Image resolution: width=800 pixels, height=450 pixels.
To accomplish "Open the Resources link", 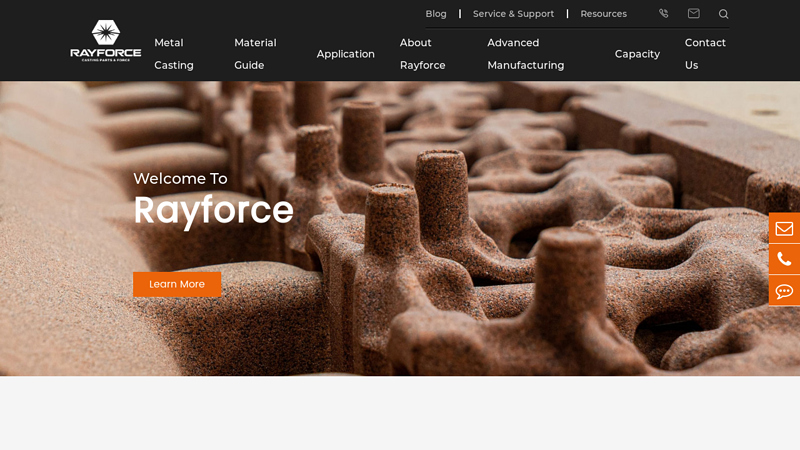I will click(x=604, y=14).
